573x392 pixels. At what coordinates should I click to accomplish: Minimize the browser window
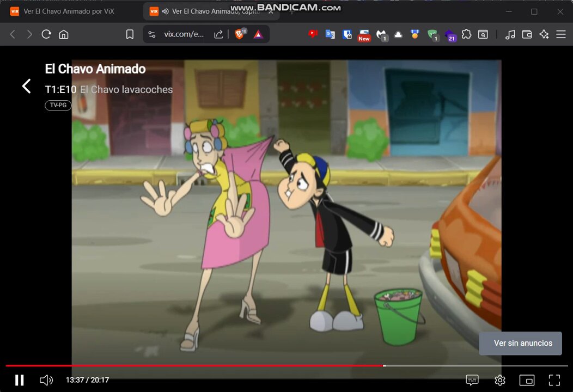509,11
